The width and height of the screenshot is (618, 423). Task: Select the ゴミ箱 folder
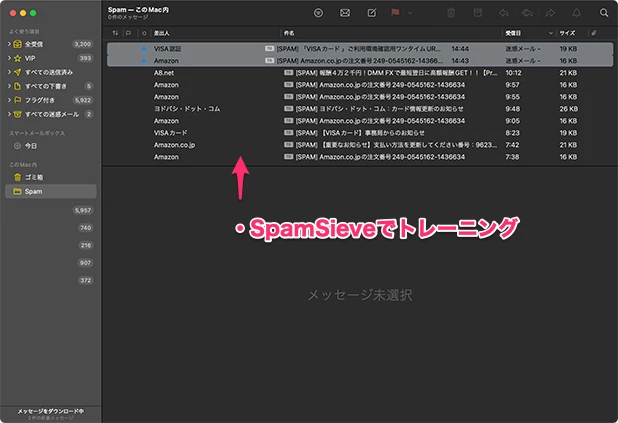coord(34,177)
